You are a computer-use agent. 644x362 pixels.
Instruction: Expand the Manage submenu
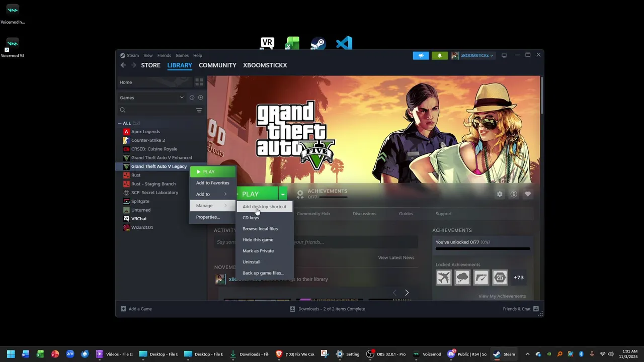tap(212, 206)
